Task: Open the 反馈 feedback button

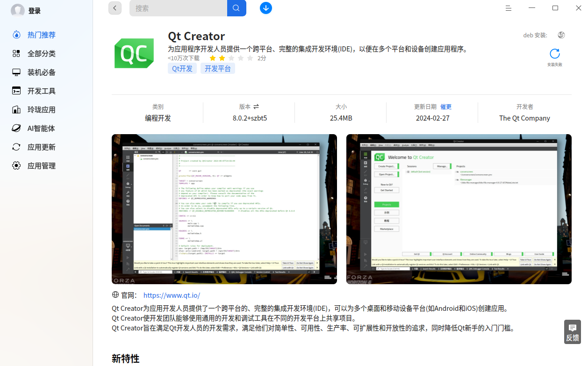Action: tap(573, 332)
